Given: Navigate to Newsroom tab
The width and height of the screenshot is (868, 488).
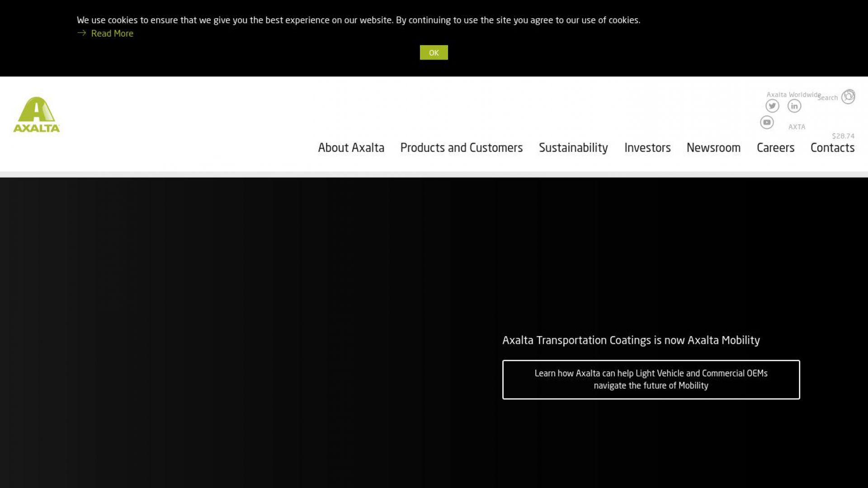Looking at the screenshot, I should click(x=713, y=148).
